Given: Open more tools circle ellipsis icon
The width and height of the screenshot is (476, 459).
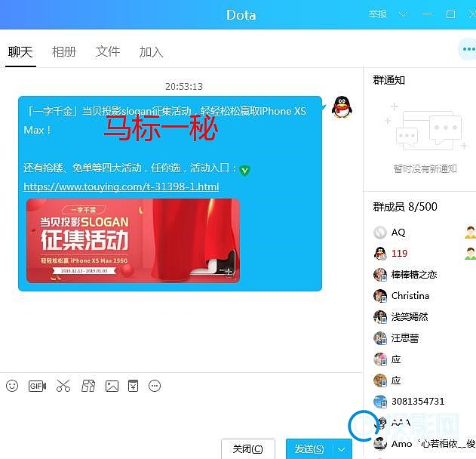Looking at the screenshot, I should click(155, 386).
